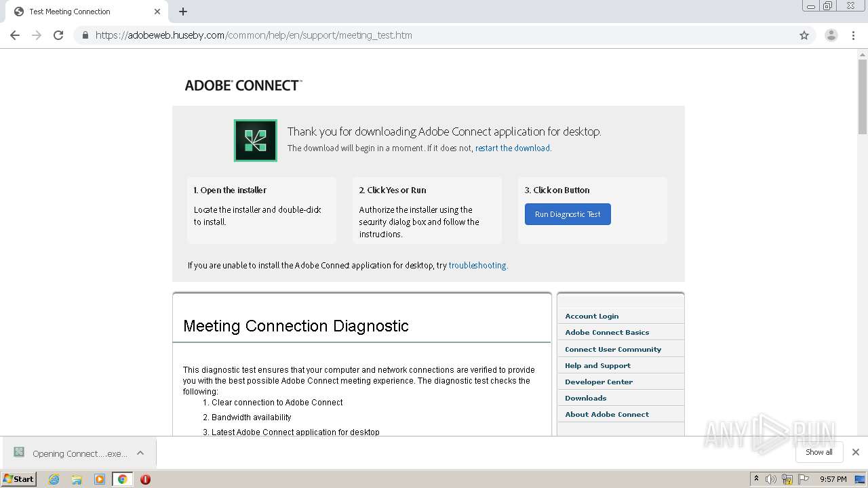Open a new tab with the plus button

183,12
